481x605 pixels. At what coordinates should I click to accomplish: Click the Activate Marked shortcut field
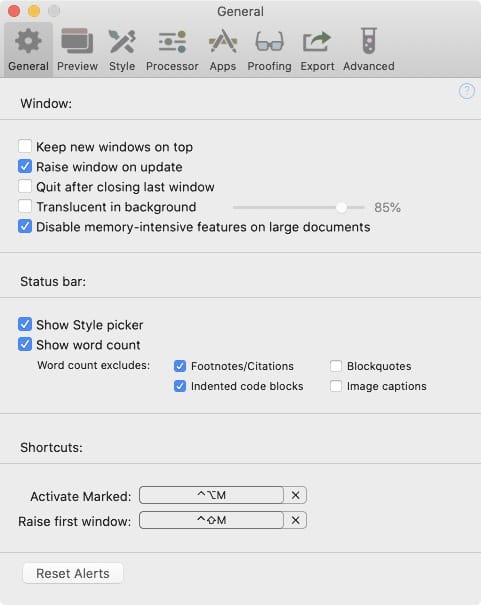[211, 495]
